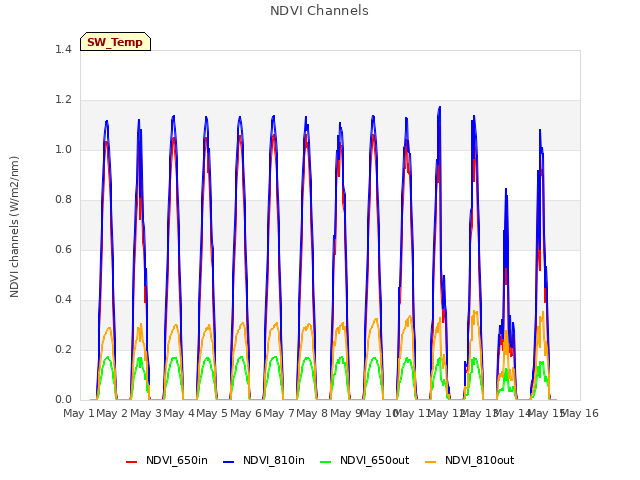This screenshot has height=480, width=640.
Task: Toggle the NDVI_810in legend entry
Action: click(264, 460)
